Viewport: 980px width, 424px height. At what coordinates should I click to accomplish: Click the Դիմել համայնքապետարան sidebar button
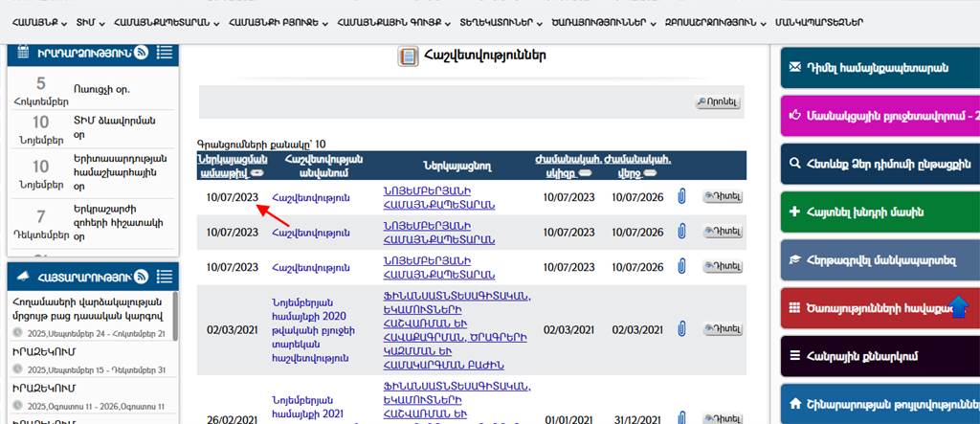(x=880, y=68)
